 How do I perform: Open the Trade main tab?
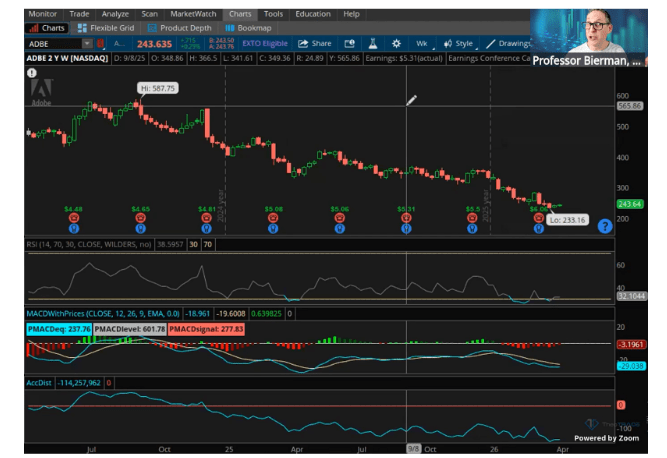pyautogui.click(x=79, y=14)
